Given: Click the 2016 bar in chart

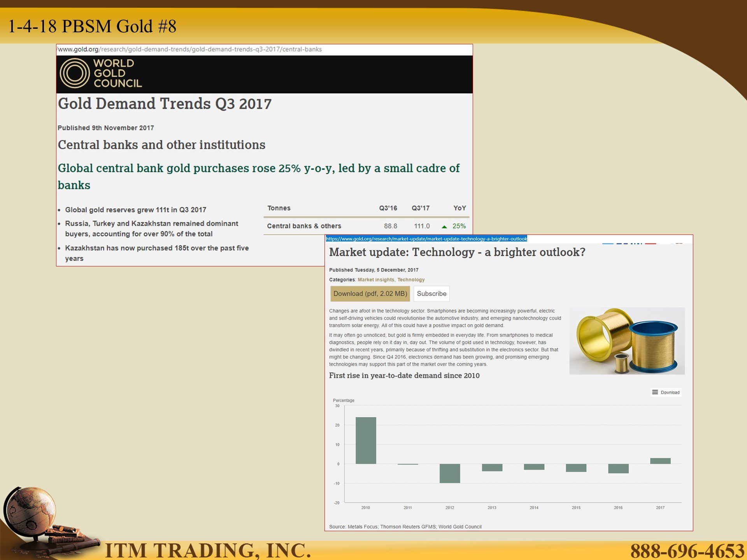Looking at the screenshot, I should [618, 468].
